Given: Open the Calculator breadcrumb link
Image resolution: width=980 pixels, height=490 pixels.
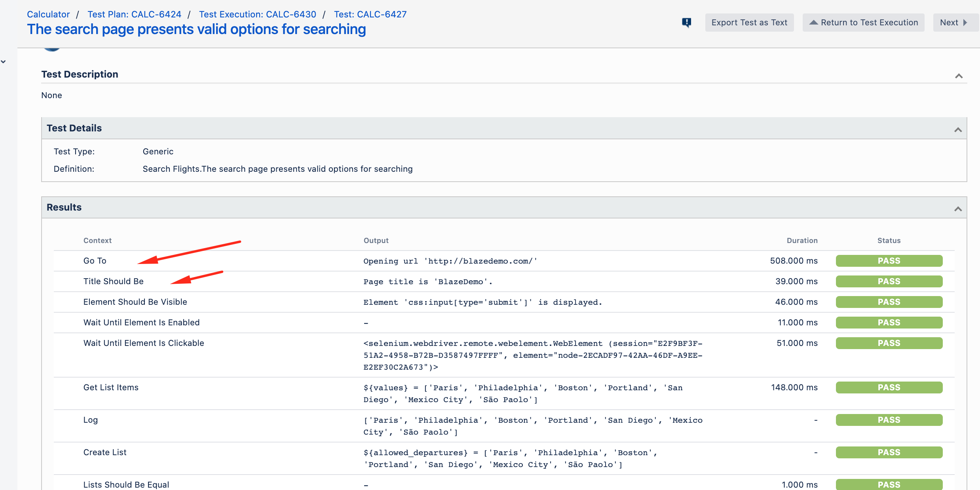Looking at the screenshot, I should [48, 14].
